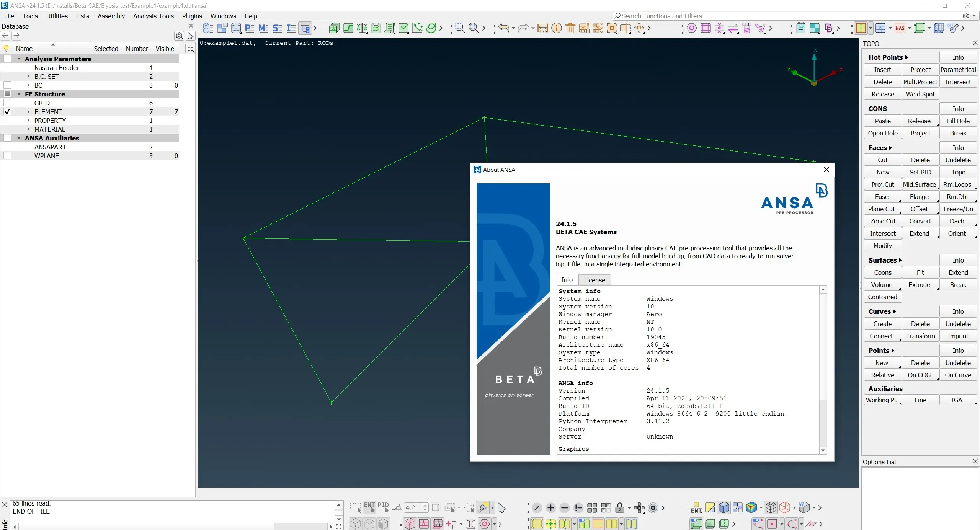
Task: Click the Fill Hole button
Action: pyautogui.click(x=958, y=121)
